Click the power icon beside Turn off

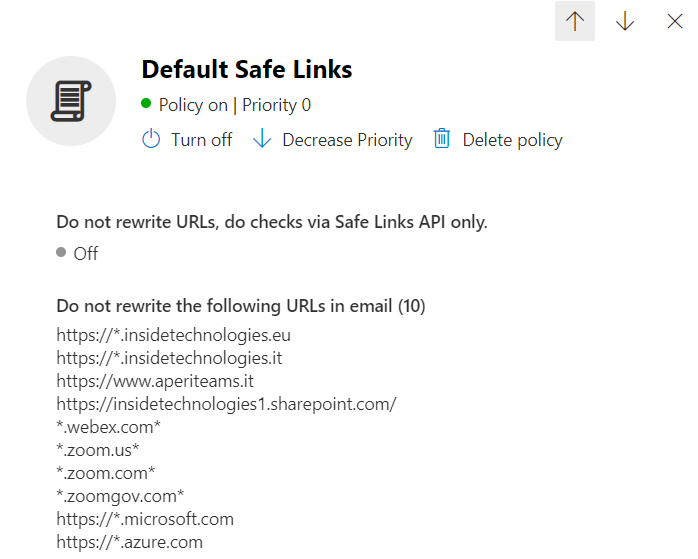tap(151, 139)
